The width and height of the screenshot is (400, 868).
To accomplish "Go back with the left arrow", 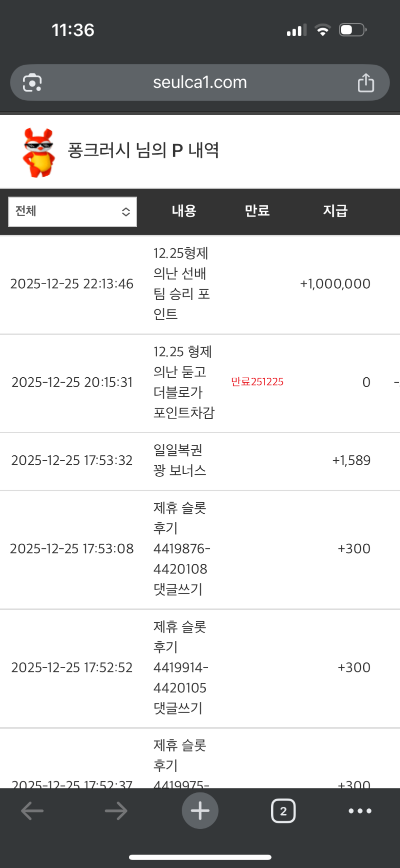I will click(x=32, y=811).
